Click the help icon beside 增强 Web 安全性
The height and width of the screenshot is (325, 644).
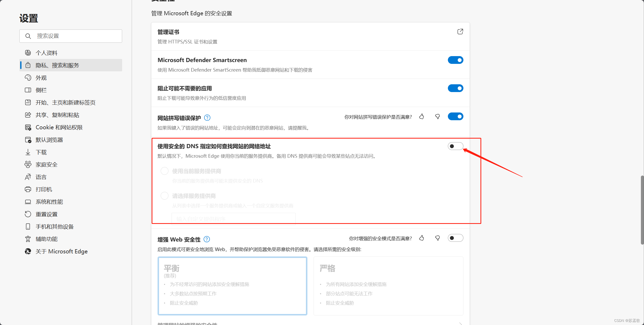(207, 239)
